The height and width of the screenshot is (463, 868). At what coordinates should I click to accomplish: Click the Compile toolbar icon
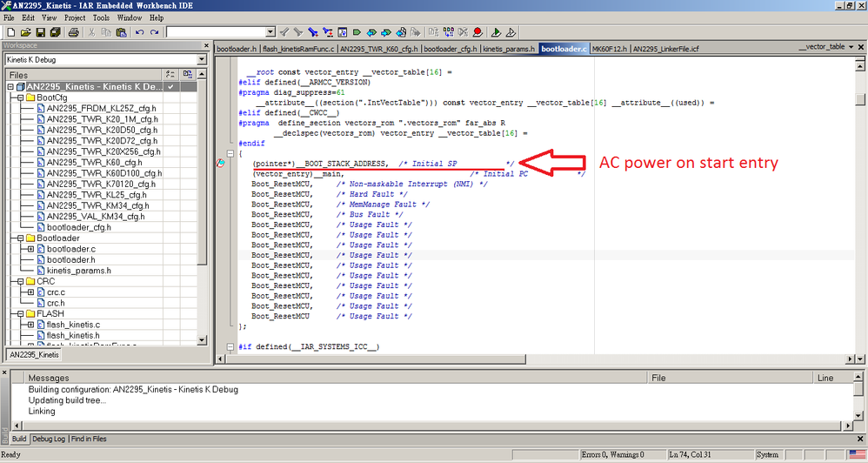click(x=434, y=33)
